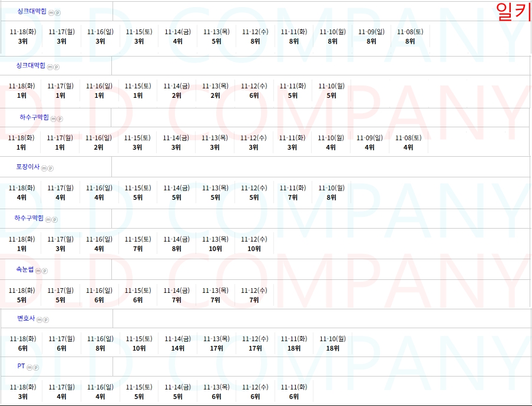Select 6위 under 11-12(수) in 싱크대막힘 row
The image size is (532, 406).
click(254, 95)
